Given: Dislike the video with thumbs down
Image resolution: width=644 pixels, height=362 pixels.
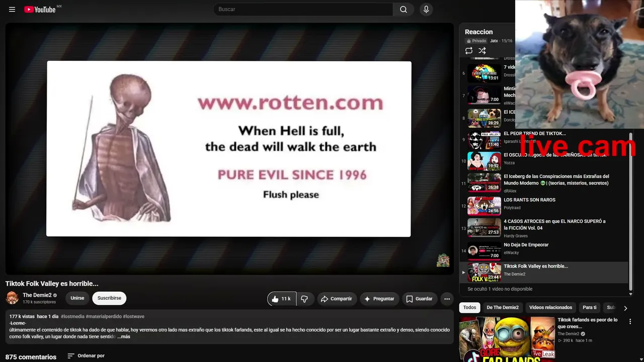Looking at the screenshot, I should [x=304, y=299].
